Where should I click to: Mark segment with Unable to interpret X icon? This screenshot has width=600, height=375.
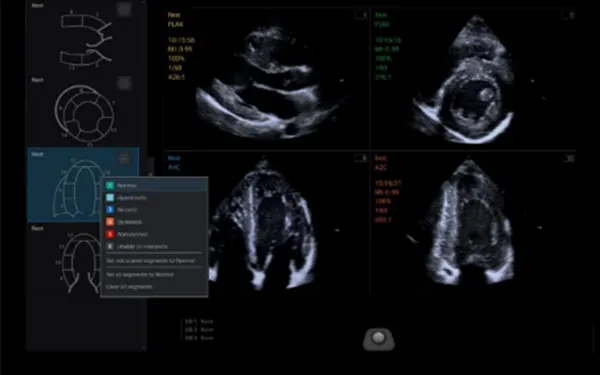110,246
